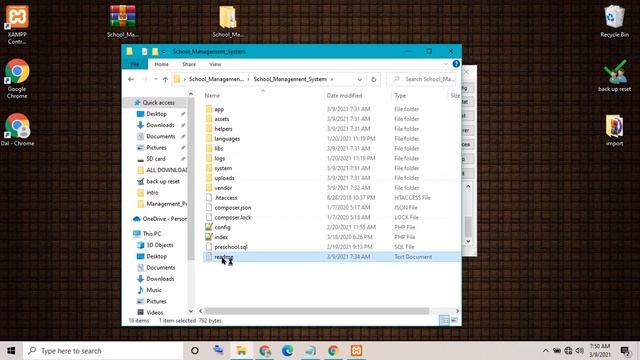The height and width of the screenshot is (360, 640).
Task: Launch Google Chrome from the desktop
Action: (x=17, y=78)
